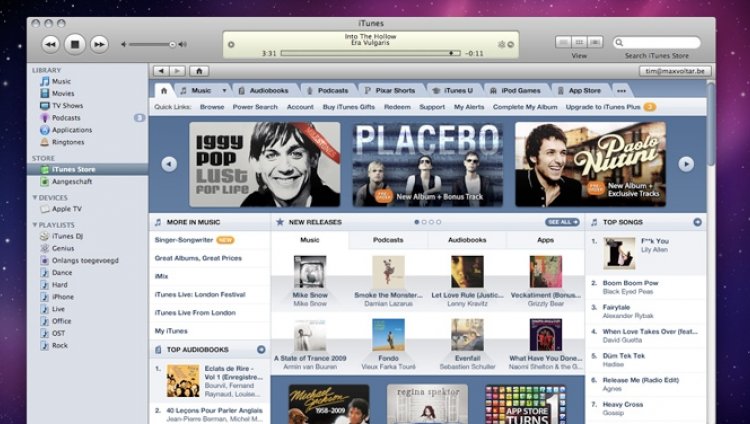Select the Apps tab in New Releases
Viewport: 750px width, 424px height.
pos(545,240)
